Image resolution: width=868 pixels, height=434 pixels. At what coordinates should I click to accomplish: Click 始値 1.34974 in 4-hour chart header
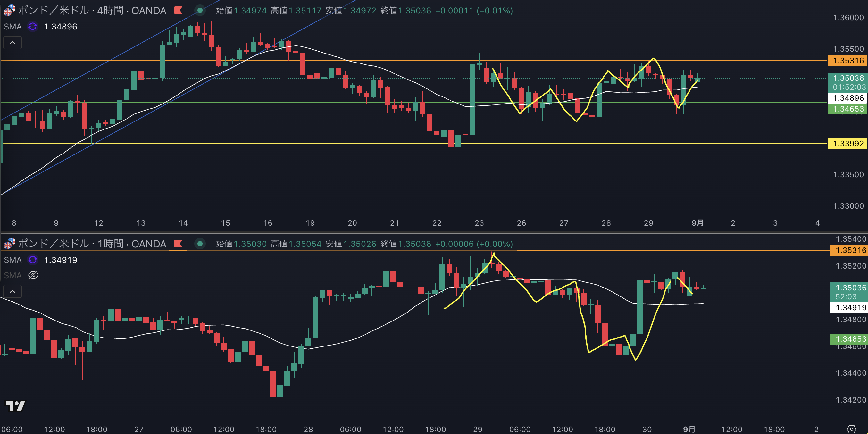(241, 11)
